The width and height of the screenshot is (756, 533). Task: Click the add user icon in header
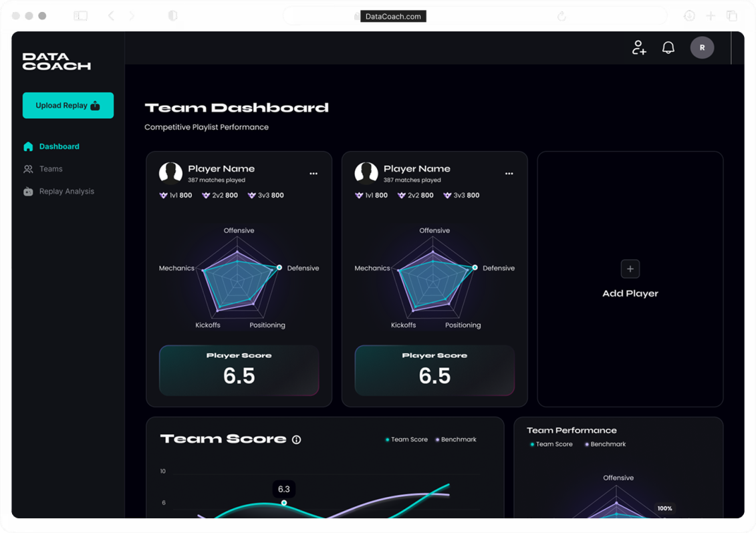[x=639, y=47]
